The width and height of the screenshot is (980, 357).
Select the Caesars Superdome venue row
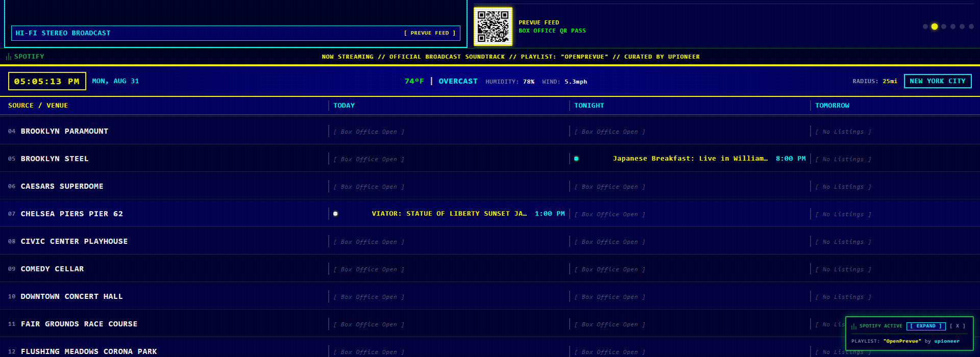tap(490, 186)
